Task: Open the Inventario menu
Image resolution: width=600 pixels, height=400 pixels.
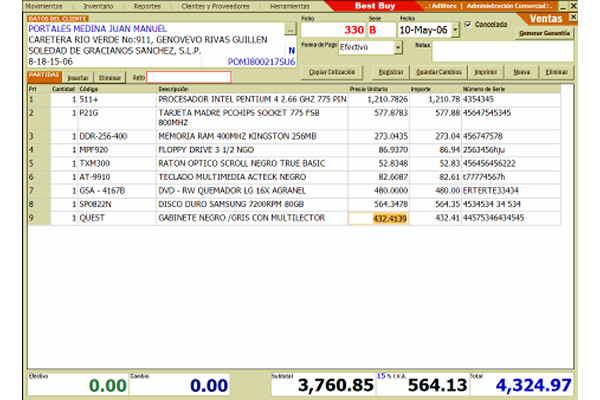Action: [98, 6]
